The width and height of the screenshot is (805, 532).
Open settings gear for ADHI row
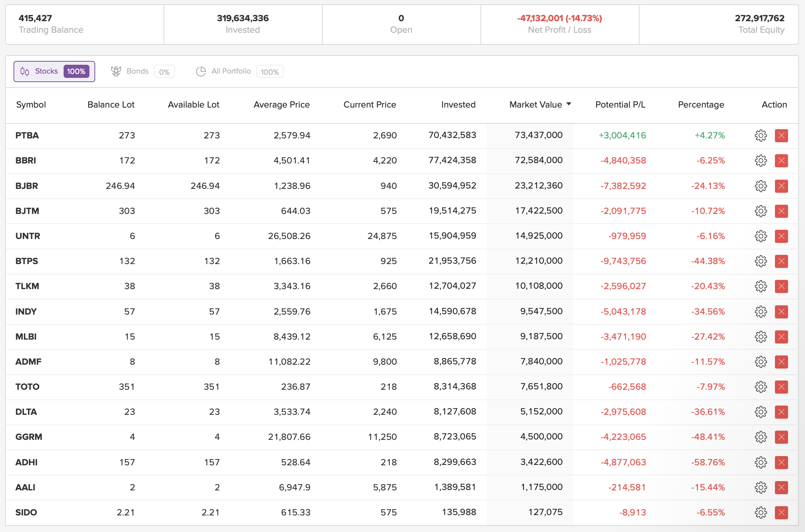pos(761,462)
